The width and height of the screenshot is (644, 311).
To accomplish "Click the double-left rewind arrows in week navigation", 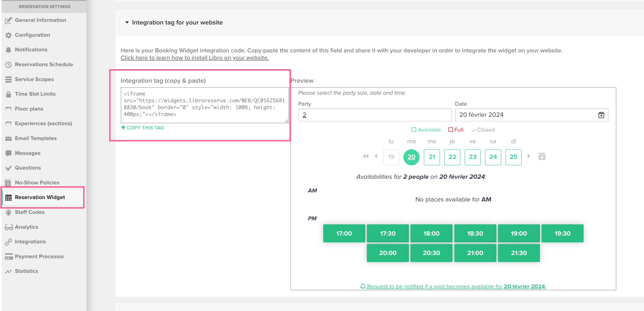I will [365, 157].
